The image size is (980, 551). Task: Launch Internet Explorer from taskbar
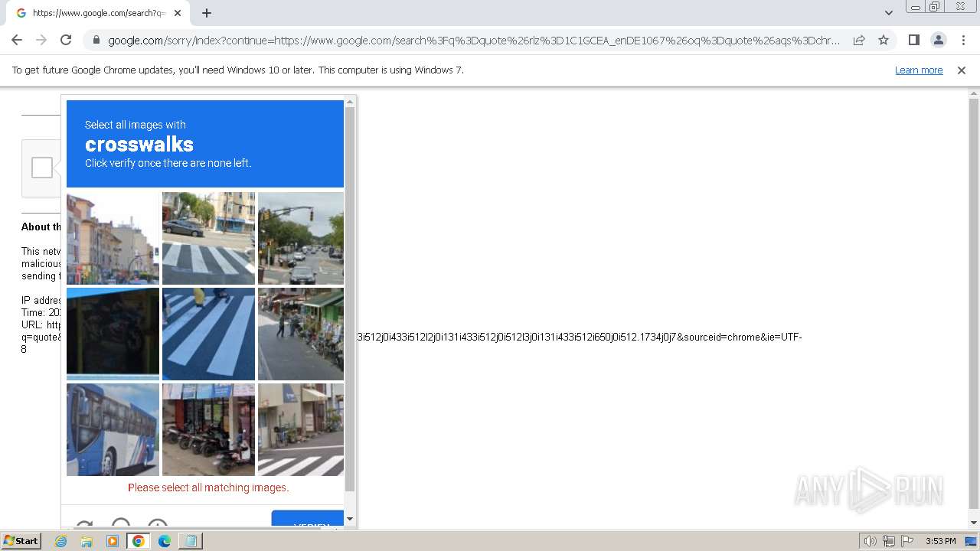click(x=61, y=541)
